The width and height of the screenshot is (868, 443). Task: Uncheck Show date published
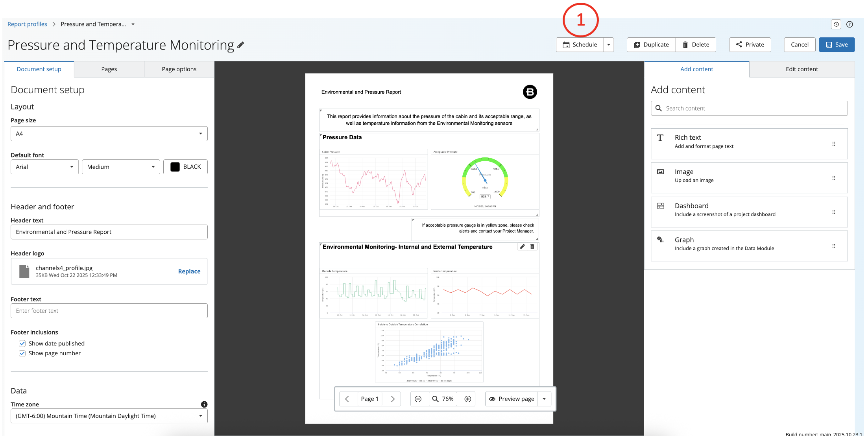[22, 343]
